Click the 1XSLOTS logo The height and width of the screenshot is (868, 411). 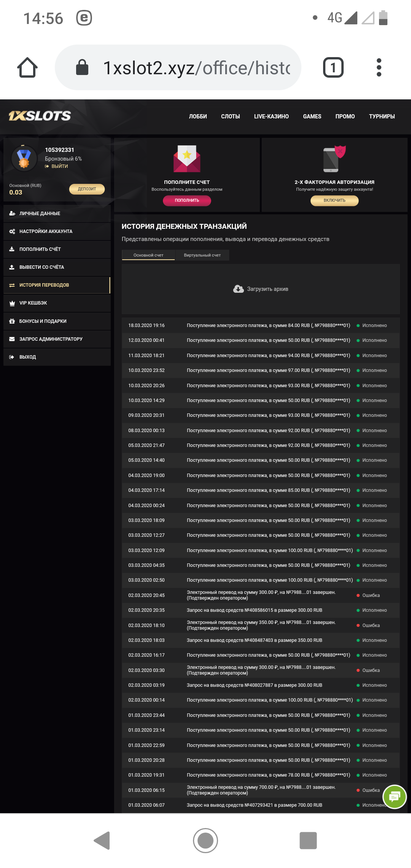point(40,116)
